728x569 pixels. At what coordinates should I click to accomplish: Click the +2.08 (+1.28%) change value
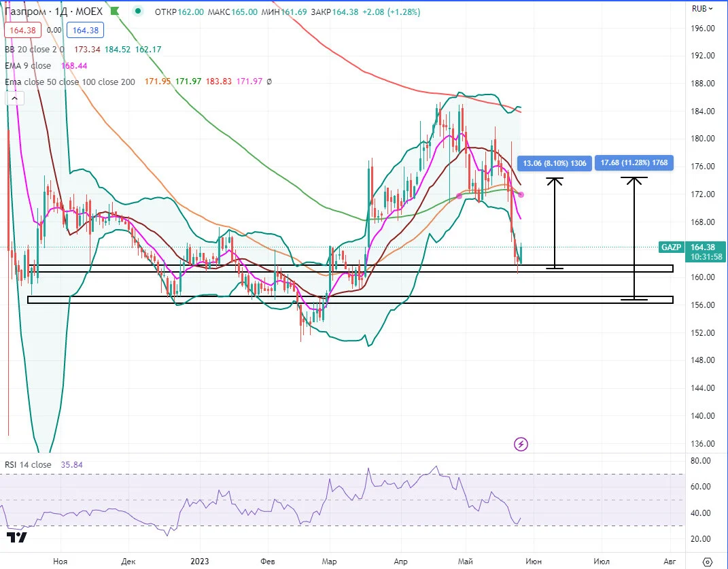pyautogui.click(x=391, y=12)
